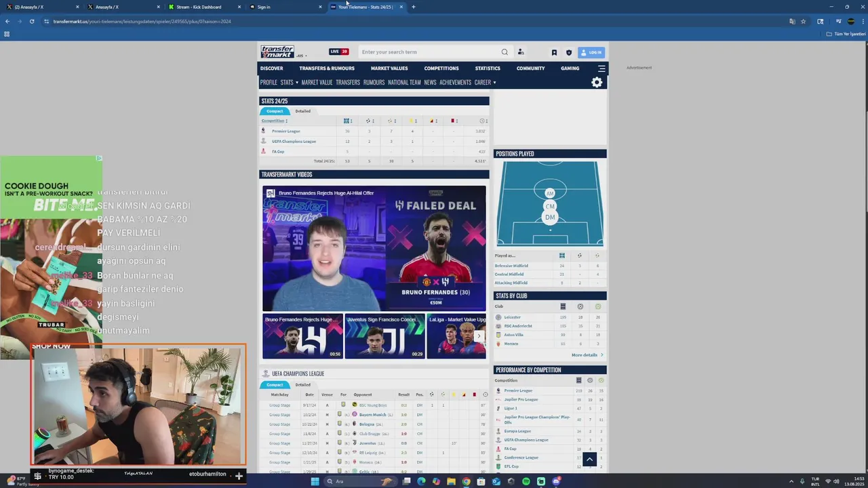Open the DISCOVER main menu
This screenshot has height=488, width=868.
pos(271,68)
